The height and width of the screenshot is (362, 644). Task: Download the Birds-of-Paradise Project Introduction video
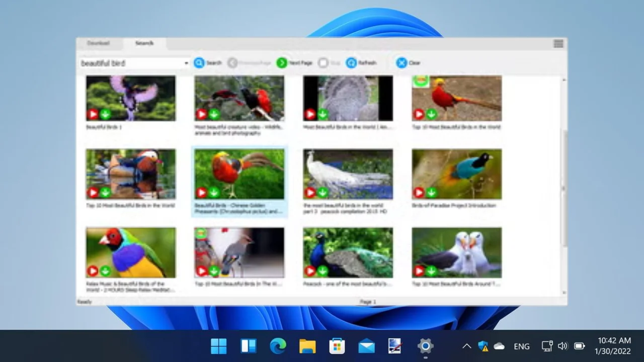pos(431,193)
